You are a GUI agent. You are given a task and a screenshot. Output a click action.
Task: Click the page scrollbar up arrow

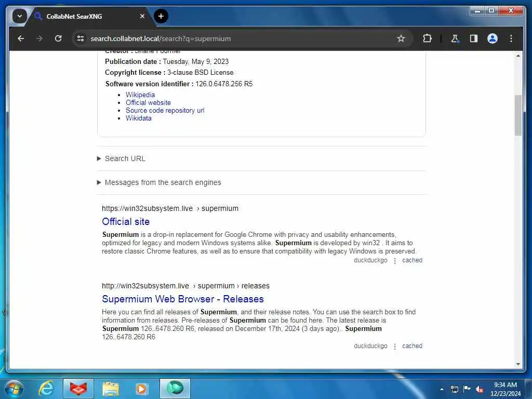[518, 55]
